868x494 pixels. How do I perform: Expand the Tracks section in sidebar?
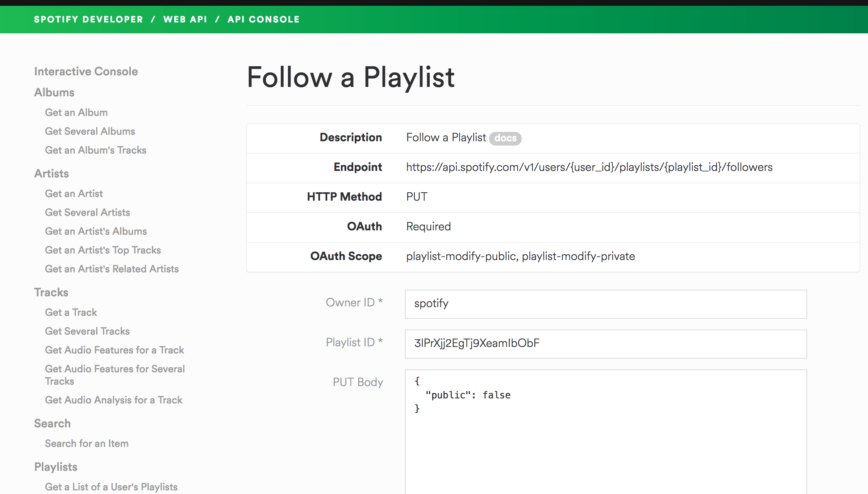(x=51, y=293)
